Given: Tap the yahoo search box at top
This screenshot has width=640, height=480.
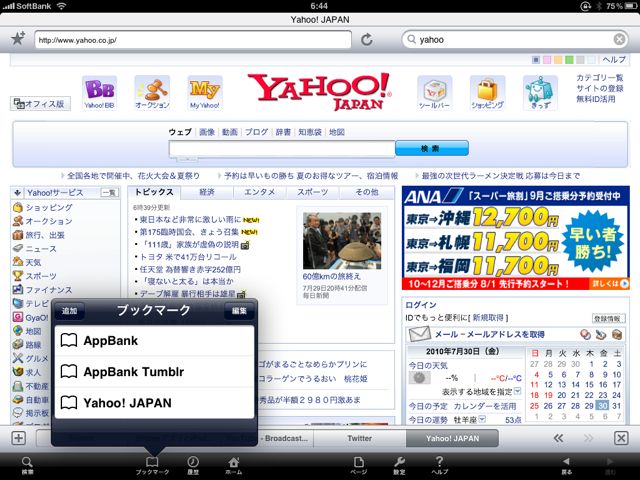Looking at the screenshot, I should (516, 40).
